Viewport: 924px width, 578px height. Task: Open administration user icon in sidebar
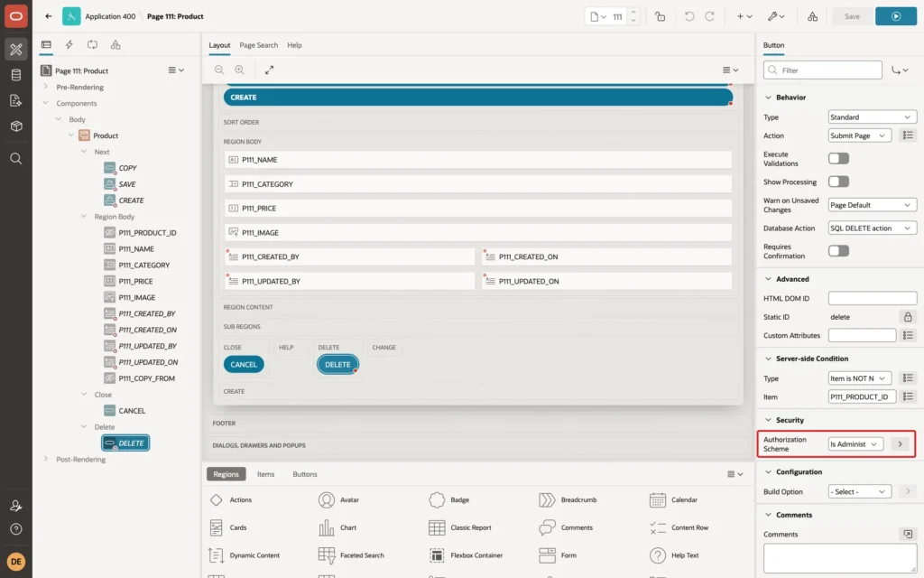pos(16,506)
